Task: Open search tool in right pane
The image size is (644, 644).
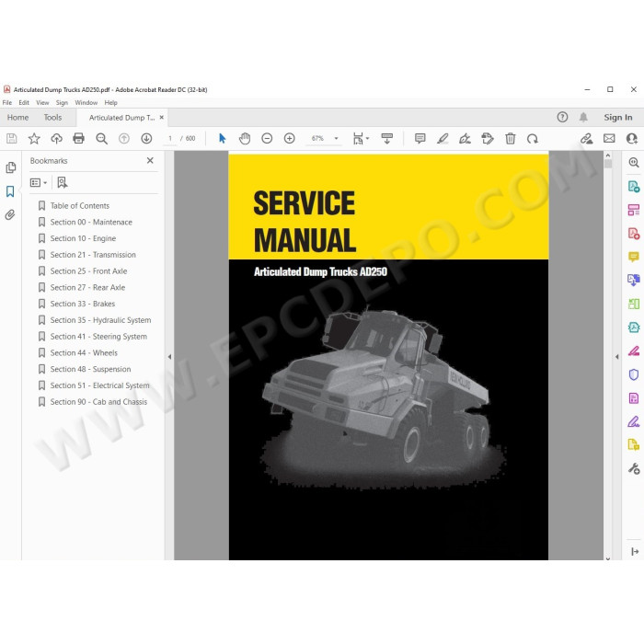Action: [x=633, y=163]
